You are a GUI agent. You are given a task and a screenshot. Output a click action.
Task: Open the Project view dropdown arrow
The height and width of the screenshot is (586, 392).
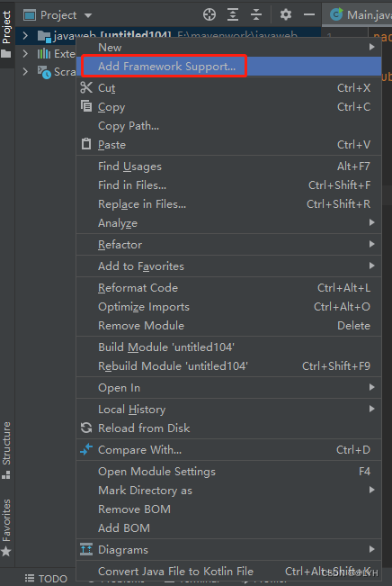(88, 15)
